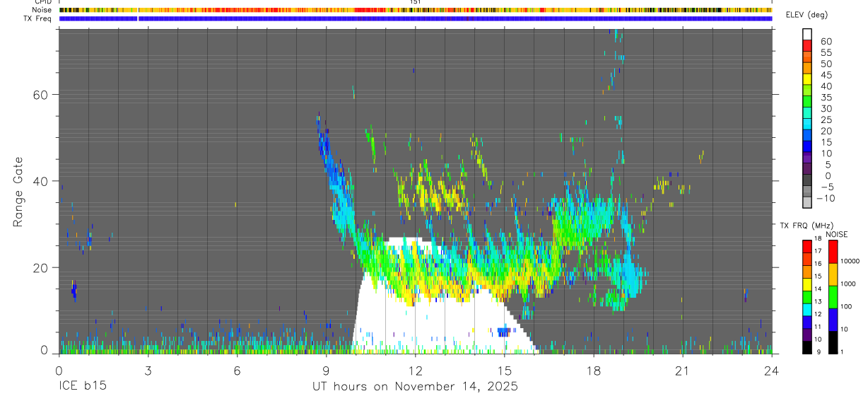Click the '24' hour tick on the time axis

(772, 370)
